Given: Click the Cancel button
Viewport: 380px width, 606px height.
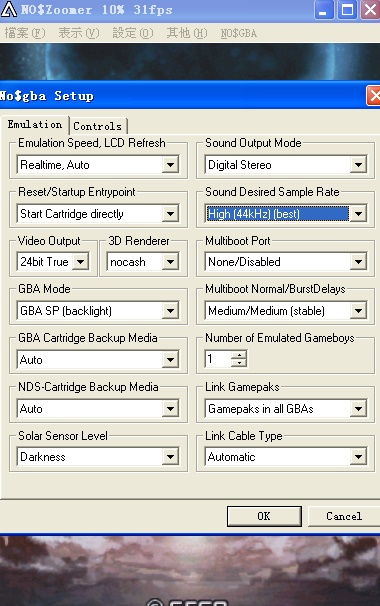Looking at the screenshot, I should click(x=344, y=516).
